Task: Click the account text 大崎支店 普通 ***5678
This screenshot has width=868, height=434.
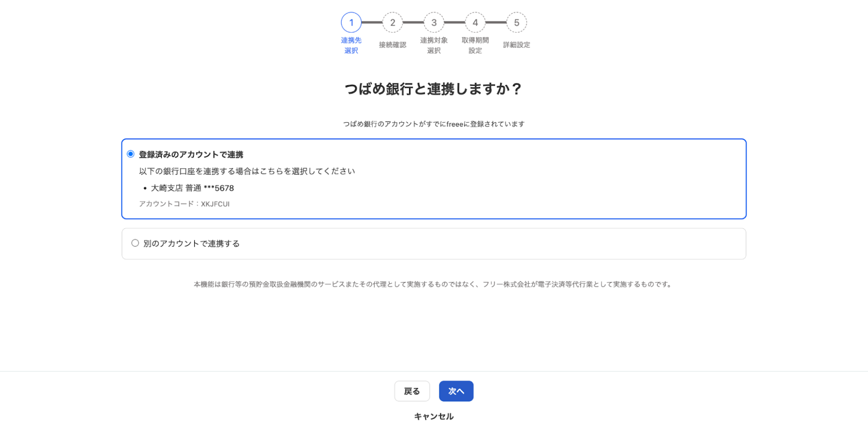Action: pos(192,188)
